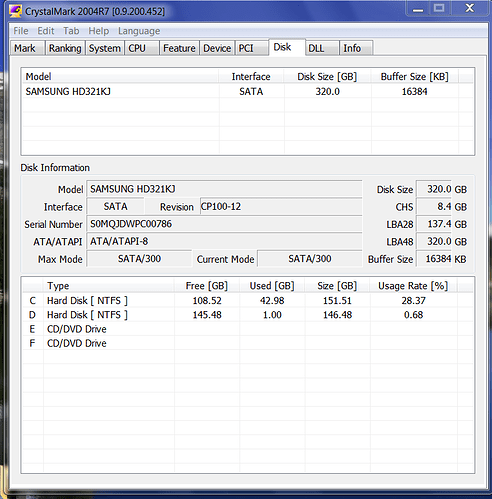Open the Tab menu
Image resolution: width=492 pixels, height=499 pixels.
71,31
